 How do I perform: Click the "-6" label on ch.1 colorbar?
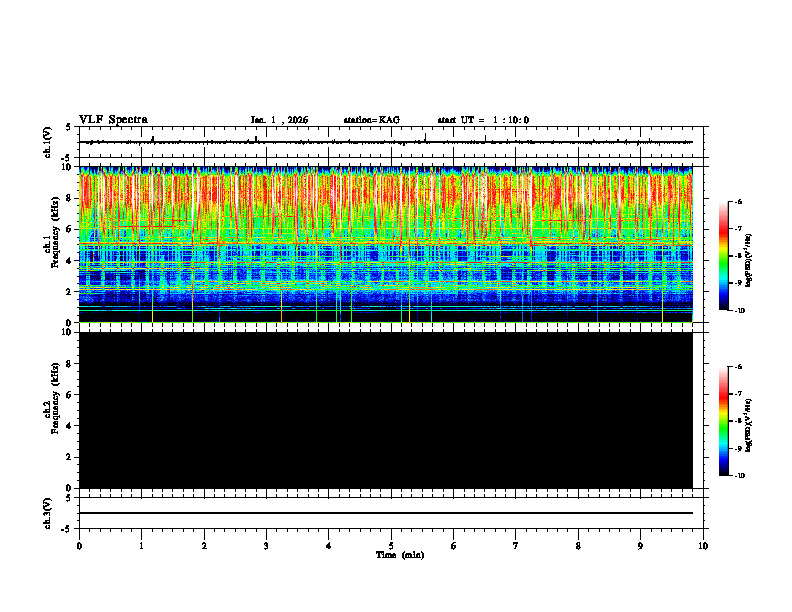[738, 201]
